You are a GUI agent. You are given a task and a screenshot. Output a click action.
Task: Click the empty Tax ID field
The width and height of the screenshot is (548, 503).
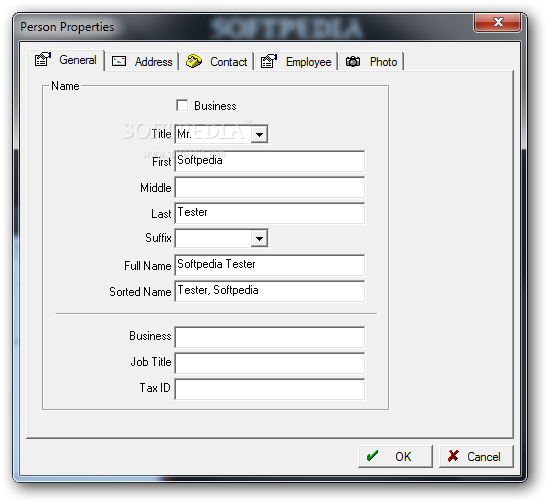click(269, 389)
